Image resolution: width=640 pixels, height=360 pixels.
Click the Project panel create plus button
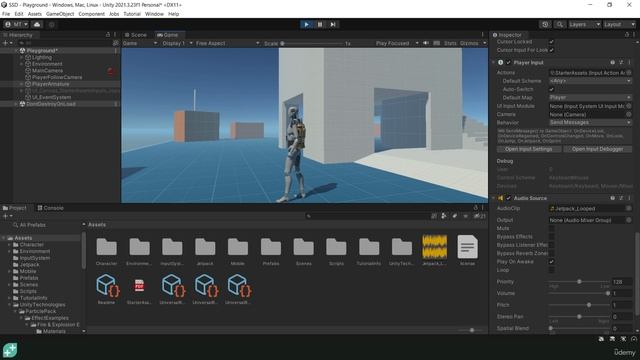[x=7, y=216]
